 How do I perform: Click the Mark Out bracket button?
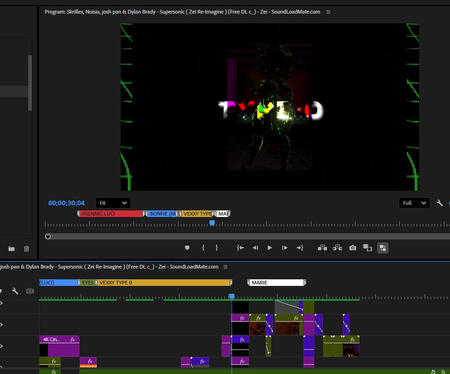click(217, 248)
